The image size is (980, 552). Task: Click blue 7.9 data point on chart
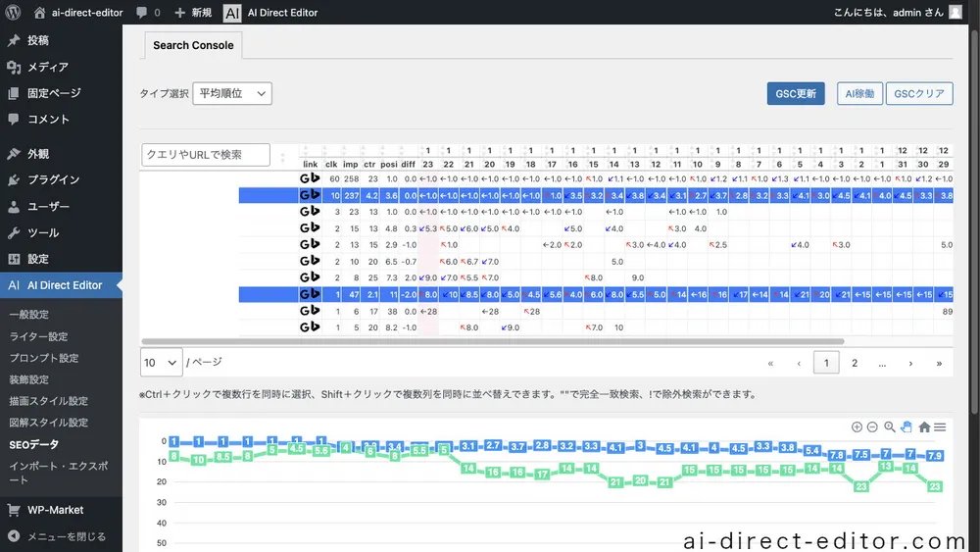934,456
